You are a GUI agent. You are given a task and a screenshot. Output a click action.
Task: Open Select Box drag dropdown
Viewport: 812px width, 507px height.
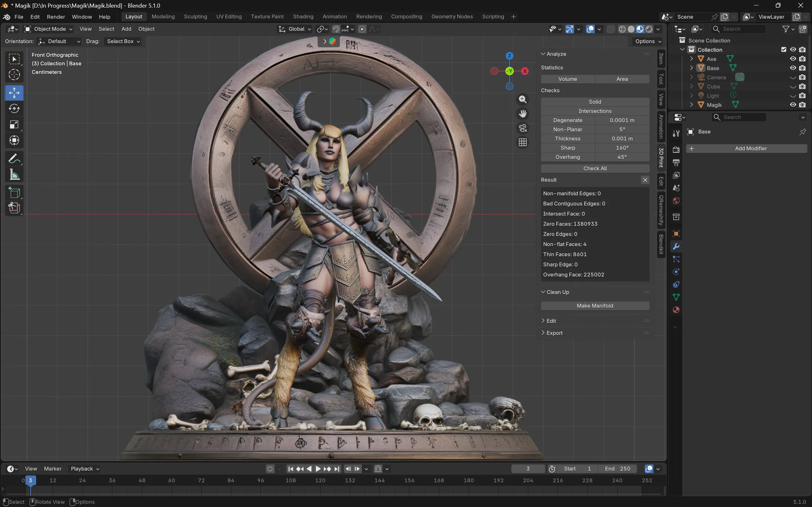click(123, 41)
